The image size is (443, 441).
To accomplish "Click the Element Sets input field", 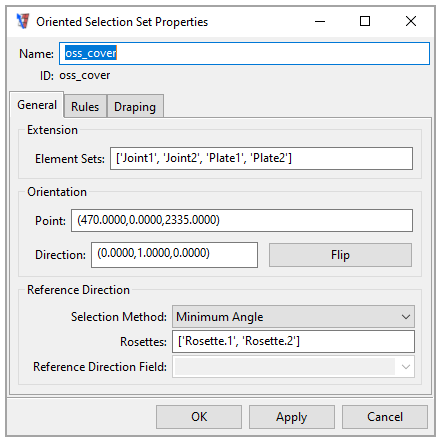I will 261,158.
